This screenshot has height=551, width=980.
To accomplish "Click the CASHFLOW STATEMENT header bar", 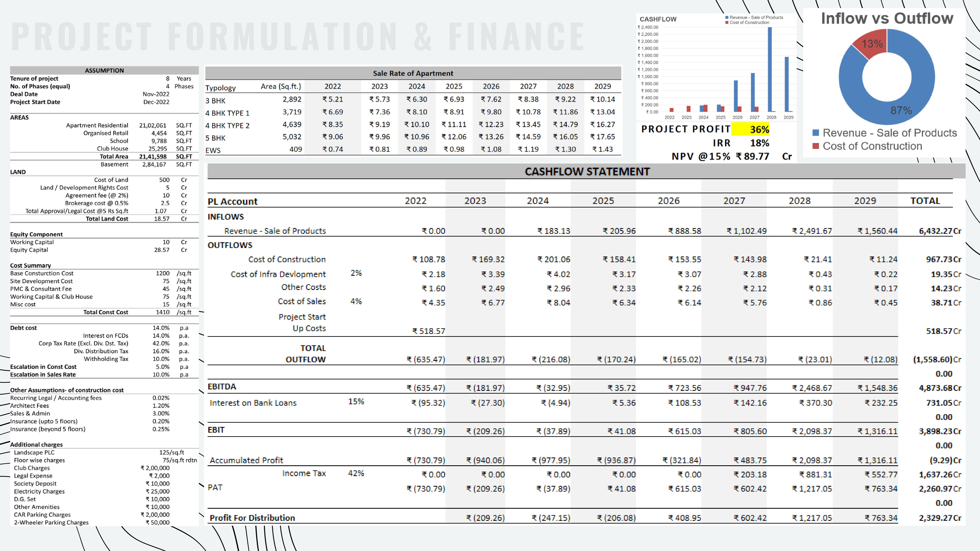I will pos(587,171).
